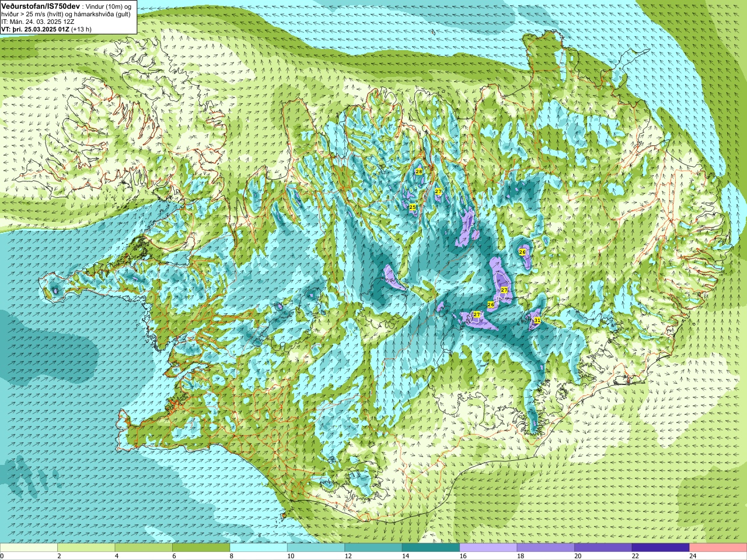
Task: Click the legend scale number 2
Action: [59, 556]
